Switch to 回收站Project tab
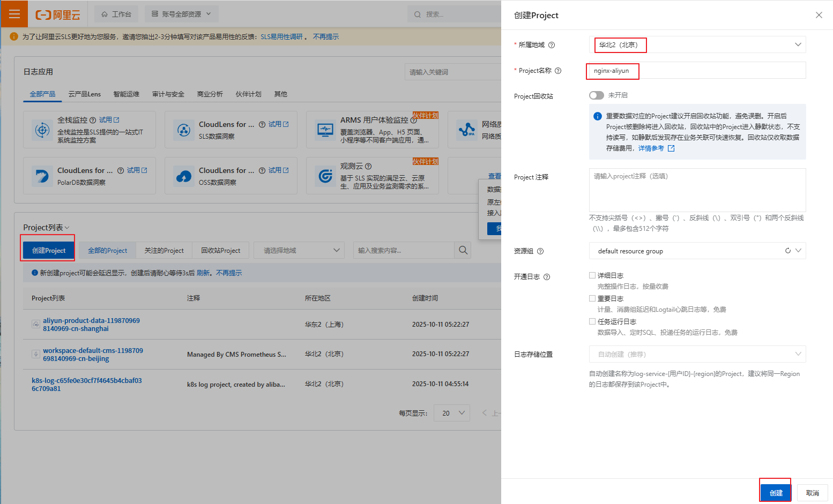This screenshot has width=833, height=504. [x=220, y=250]
